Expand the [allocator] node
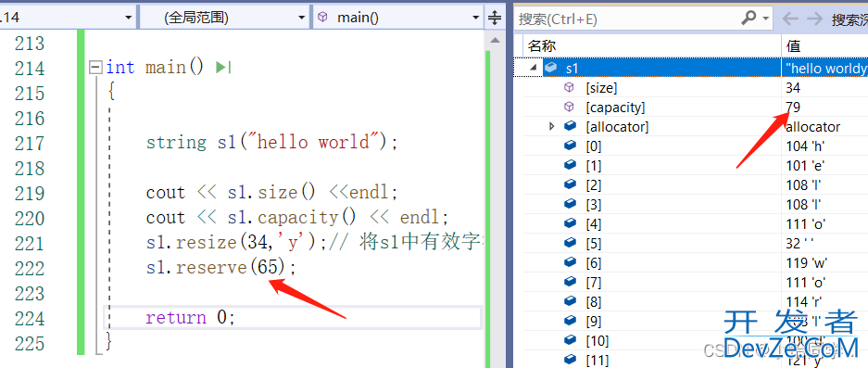 point(551,126)
